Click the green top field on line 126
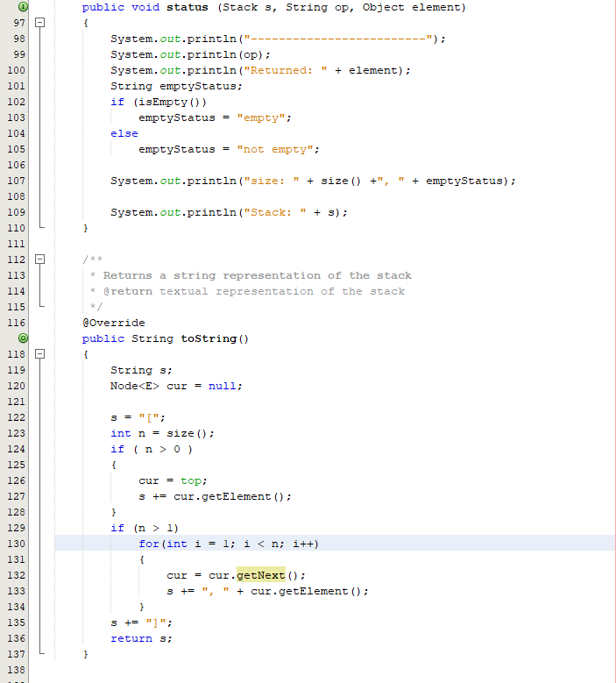 pyautogui.click(x=191, y=480)
